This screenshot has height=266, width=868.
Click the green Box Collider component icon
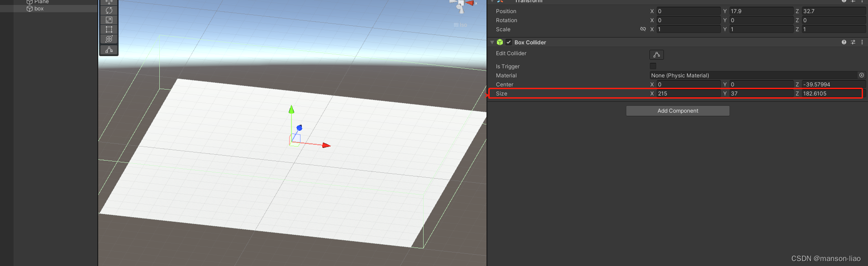[x=500, y=42]
